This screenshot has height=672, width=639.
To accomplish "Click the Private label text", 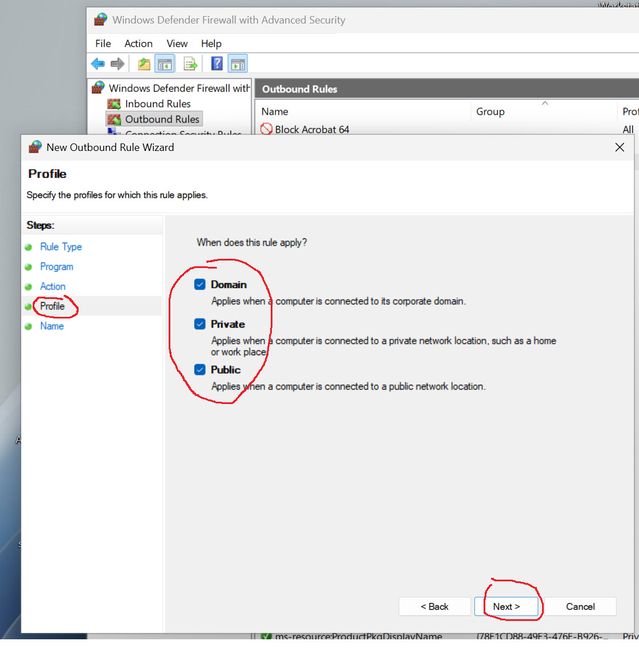I will pos(228,324).
